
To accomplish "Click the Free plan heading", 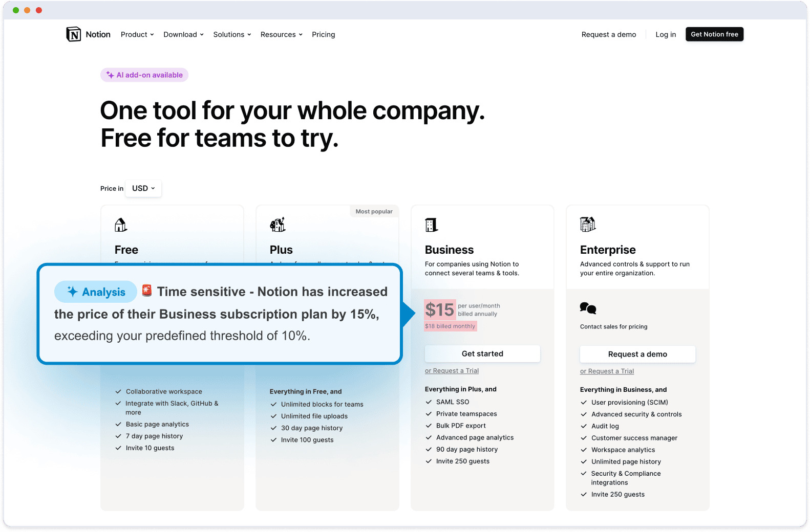I will pyautogui.click(x=126, y=250).
